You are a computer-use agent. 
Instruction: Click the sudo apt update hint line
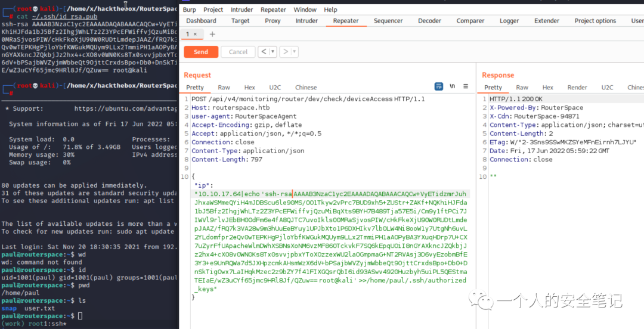click(x=88, y=232)
